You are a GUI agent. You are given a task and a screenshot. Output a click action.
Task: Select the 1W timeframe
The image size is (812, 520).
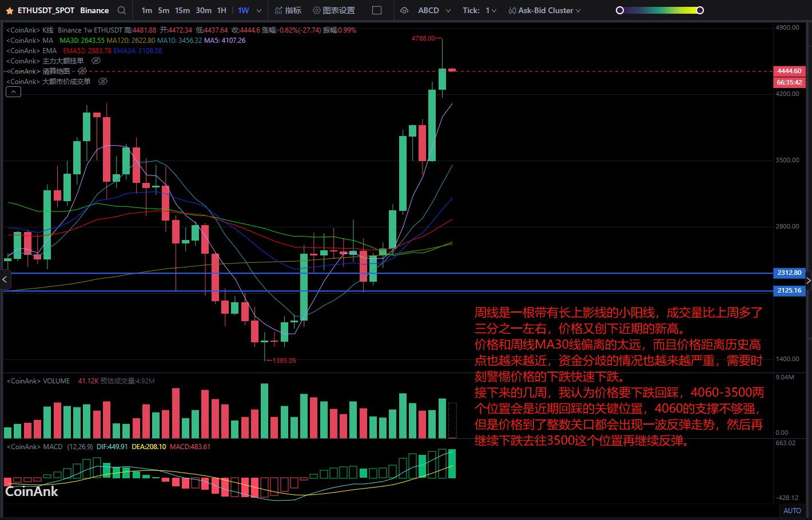coord(244,10)
